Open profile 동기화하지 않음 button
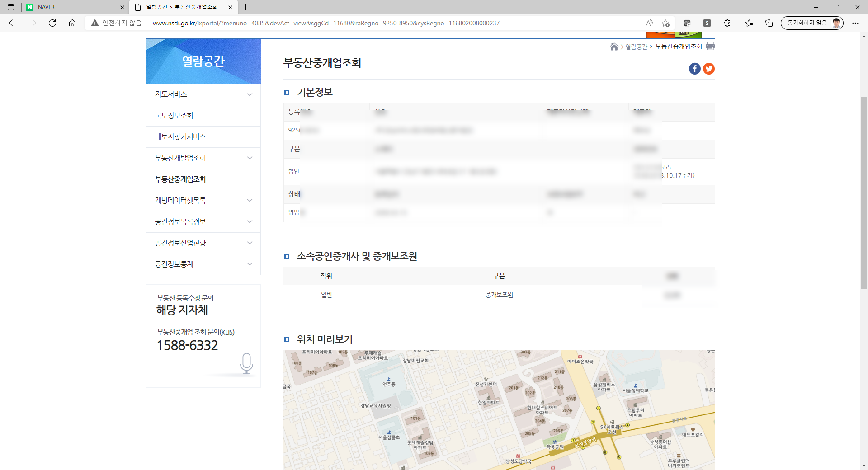Screen dimensions: 868x470 click(x=812, y=23)
